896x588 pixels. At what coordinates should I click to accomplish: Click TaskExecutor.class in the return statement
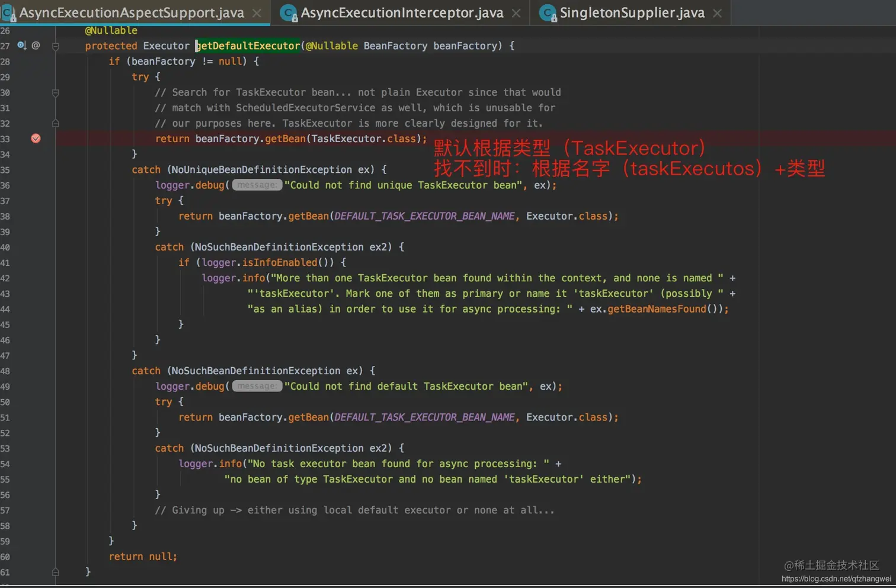[x=364, y=139]
